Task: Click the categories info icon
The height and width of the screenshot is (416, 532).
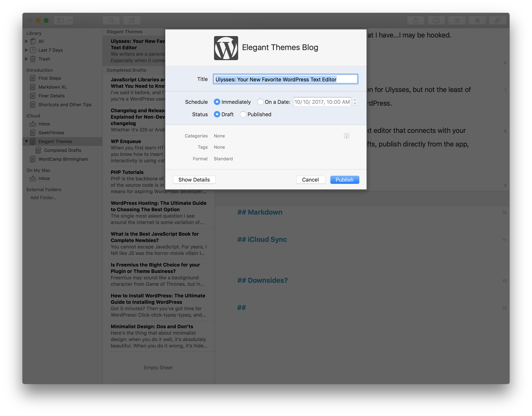Action: (x=346, y=136)
